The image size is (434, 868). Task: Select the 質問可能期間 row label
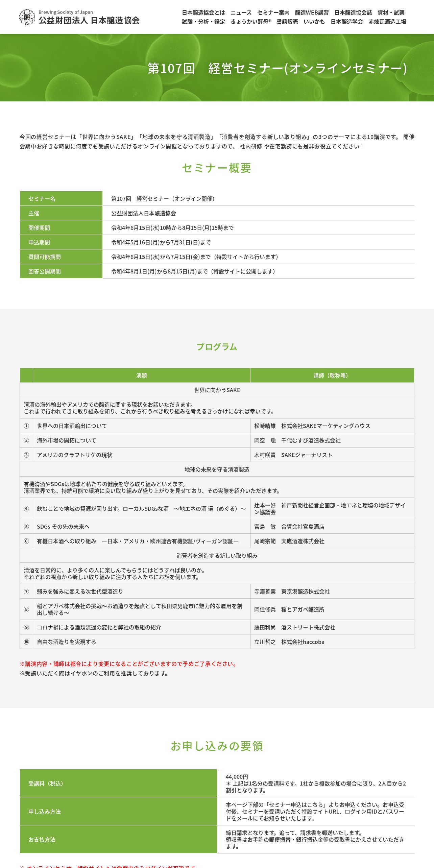click(61, 257)
